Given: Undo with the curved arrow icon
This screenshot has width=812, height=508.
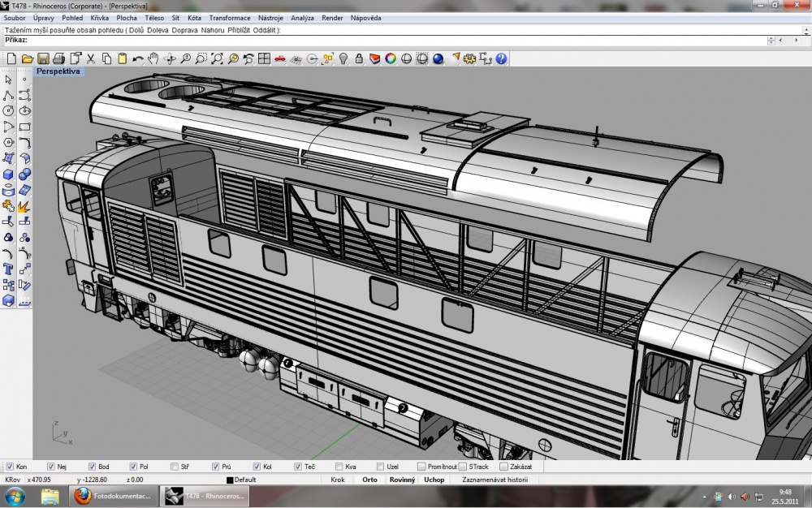Looking at the screenshot, I should 138,59.
